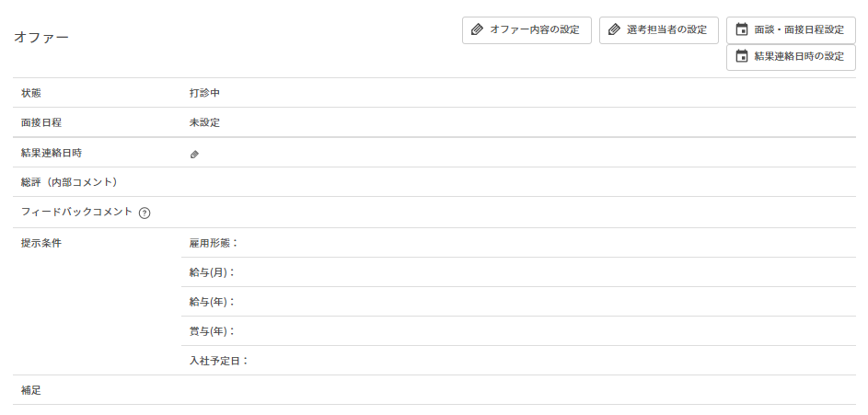The height and width of the screenshot is (415, 868).
Task: Click the 給与(年) field label
Action: click(x=212, y=302)
